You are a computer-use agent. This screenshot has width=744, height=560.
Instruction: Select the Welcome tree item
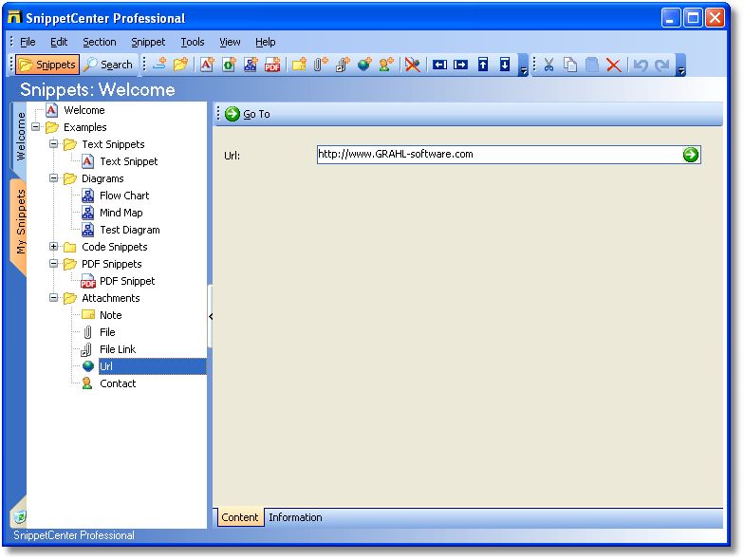[84, 110]
